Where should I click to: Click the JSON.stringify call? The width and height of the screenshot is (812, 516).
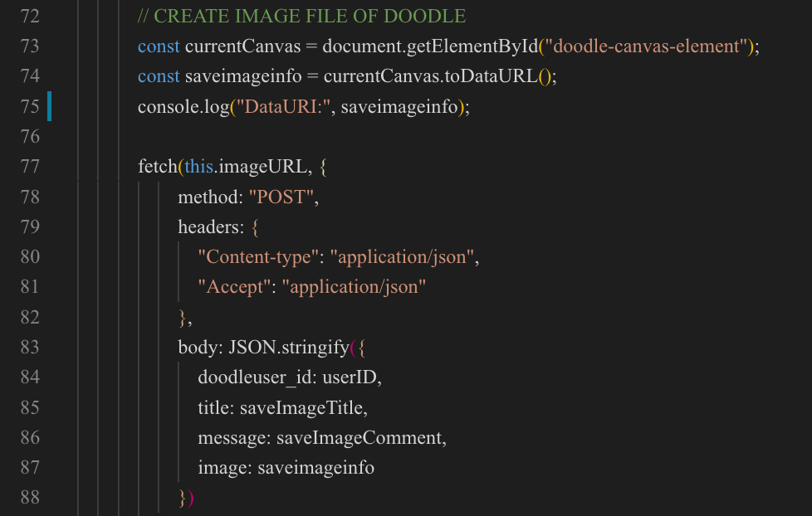point(289,348)
